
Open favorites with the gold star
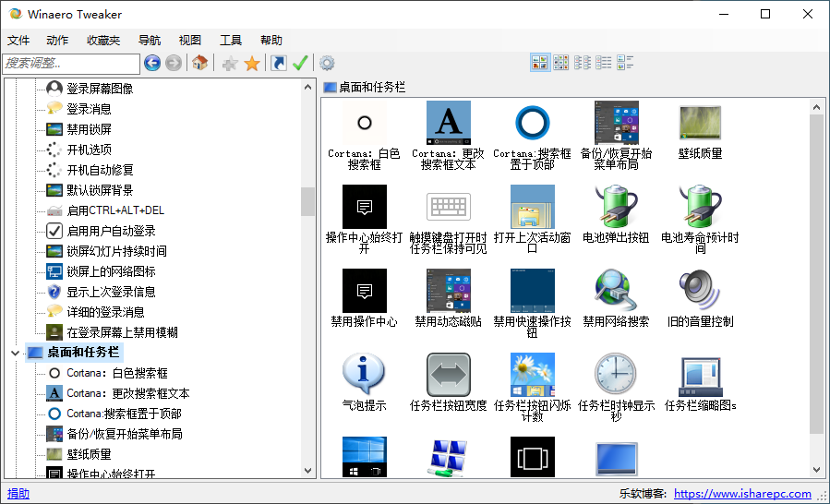click(x=252, y=64)
